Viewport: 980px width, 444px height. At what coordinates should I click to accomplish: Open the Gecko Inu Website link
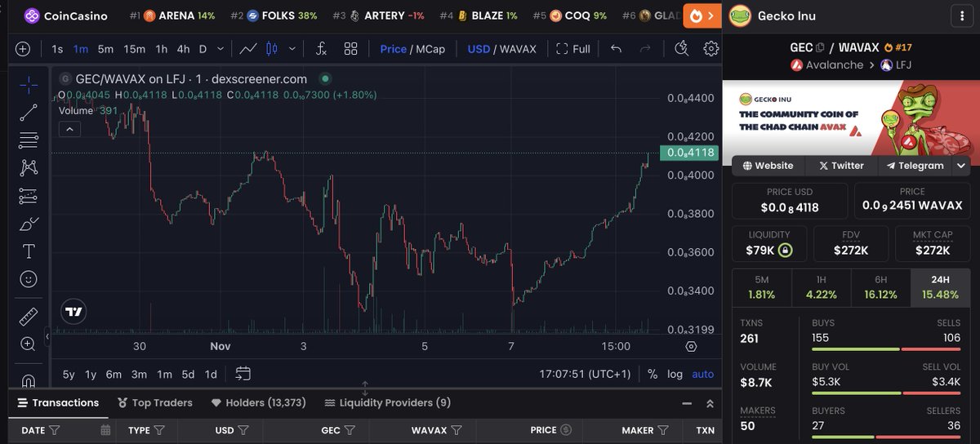[767, 166]
